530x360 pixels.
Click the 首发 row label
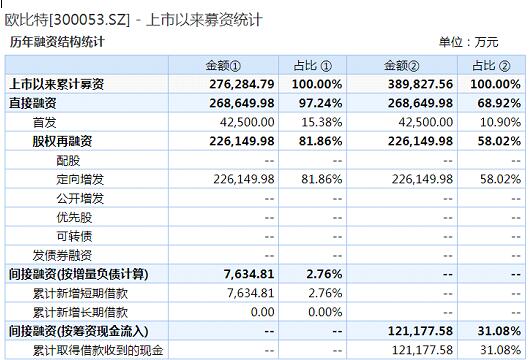(x=44, y=122)
